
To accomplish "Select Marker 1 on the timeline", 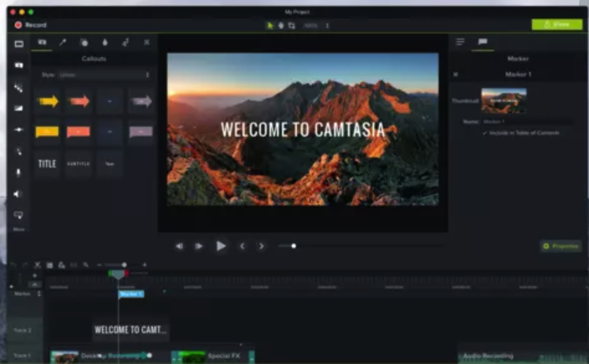I will (x=131, y=294).
